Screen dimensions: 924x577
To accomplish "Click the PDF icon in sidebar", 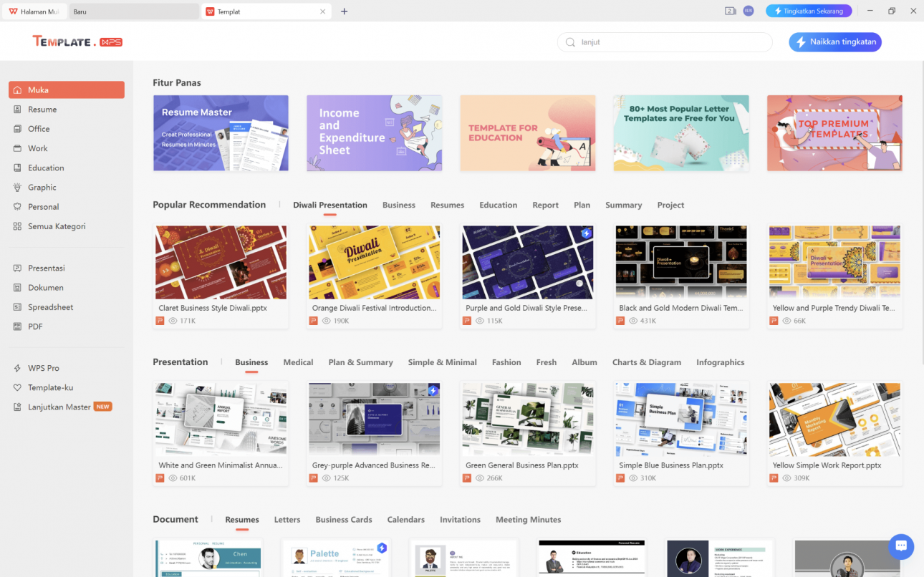I will click(17, 326).
